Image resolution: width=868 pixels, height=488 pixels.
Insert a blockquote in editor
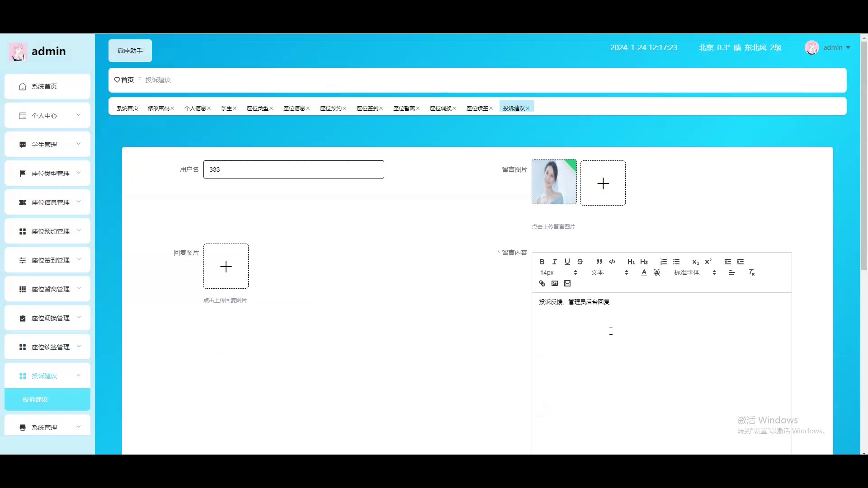click(x=599, y=262)
